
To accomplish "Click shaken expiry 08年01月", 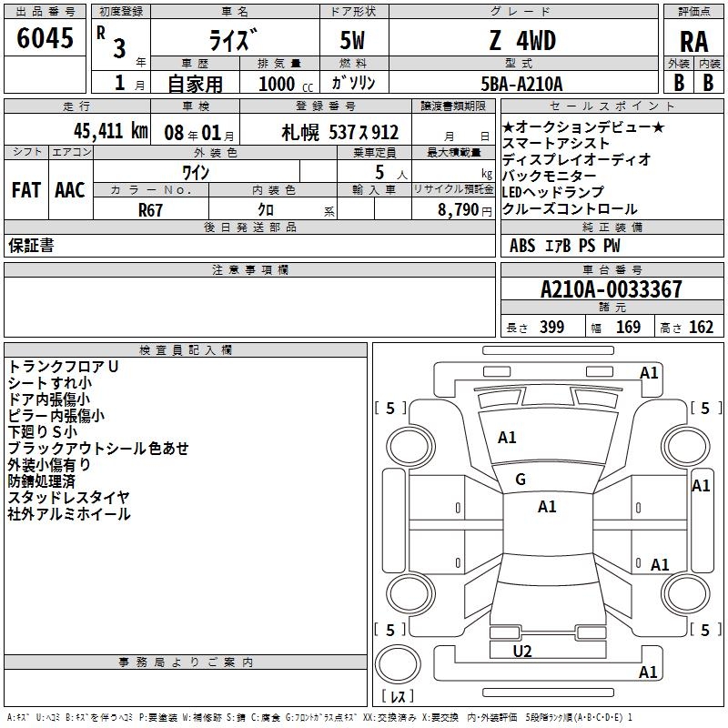I will (x=199, y=133).
